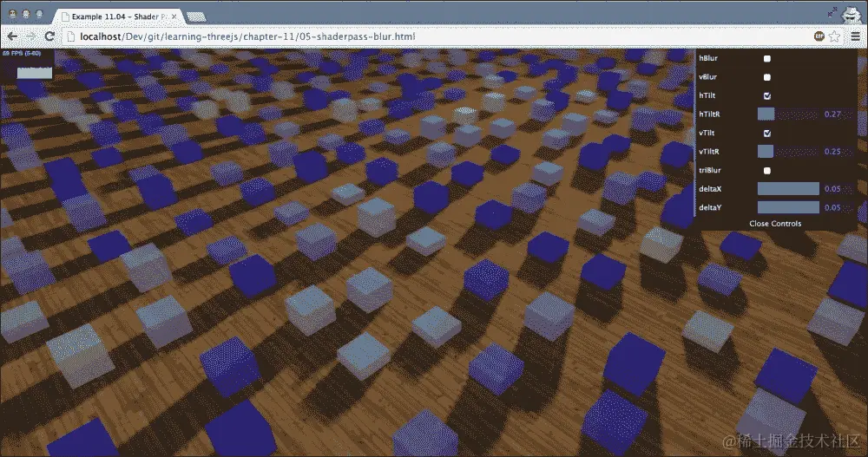Close the Example 11.04 tab
This screenshot has width=868, height=457.
point(174,16)
